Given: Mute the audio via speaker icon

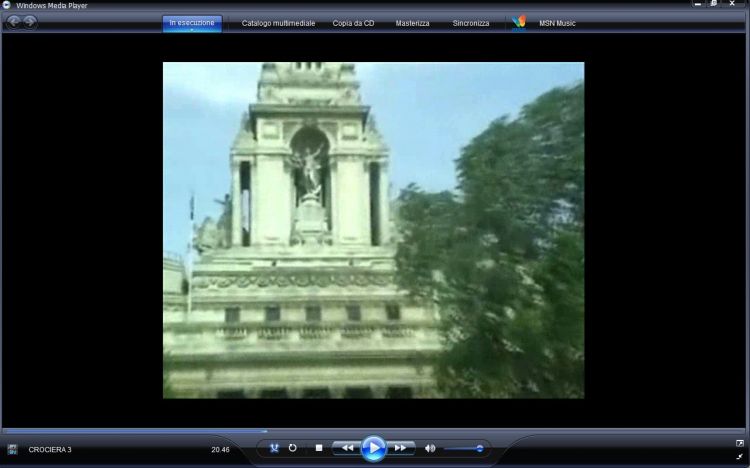Looking at the screenshot, I should click(x=430, y=448).
